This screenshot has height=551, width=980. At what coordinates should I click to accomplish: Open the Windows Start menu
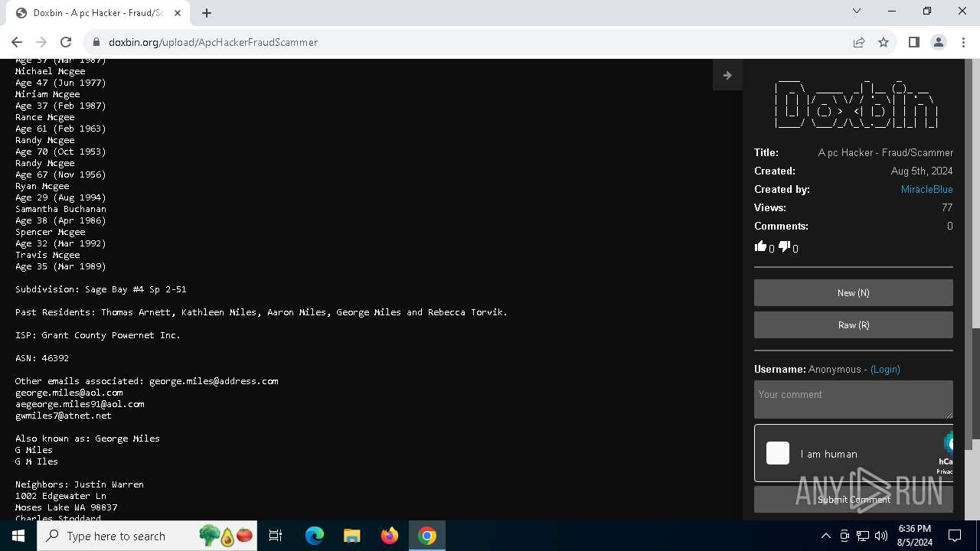tap(18, 536)
